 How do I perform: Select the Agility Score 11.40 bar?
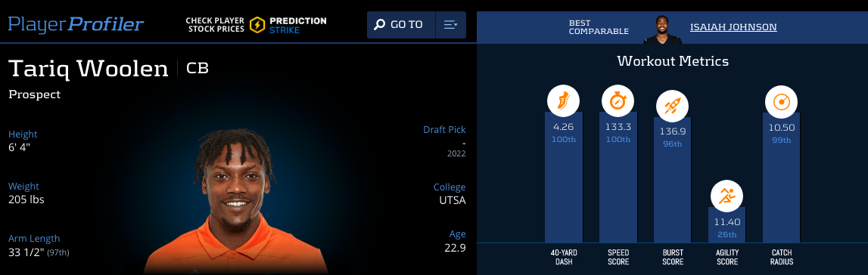click(726, 224)
